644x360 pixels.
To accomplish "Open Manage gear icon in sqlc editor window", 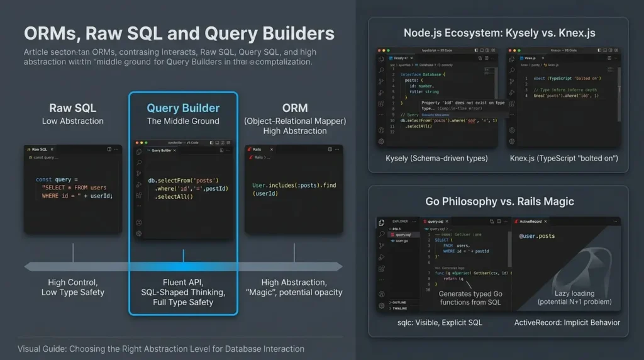I will (382, 306).
